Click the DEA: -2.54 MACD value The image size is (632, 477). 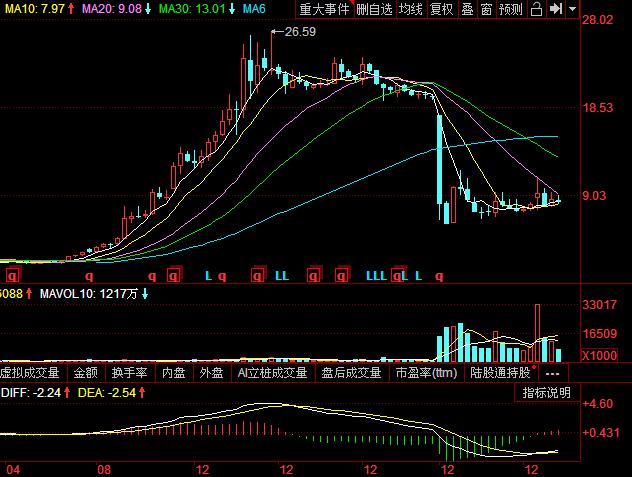107,392
